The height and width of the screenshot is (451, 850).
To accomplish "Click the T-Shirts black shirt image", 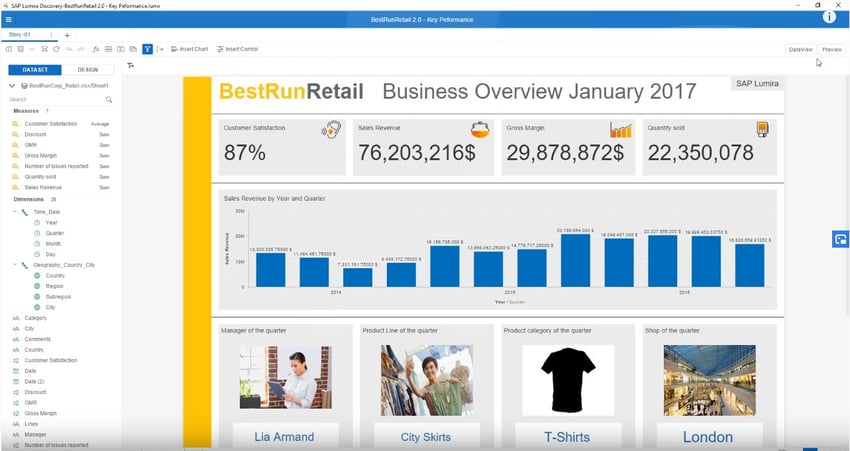I will (568, 381).
